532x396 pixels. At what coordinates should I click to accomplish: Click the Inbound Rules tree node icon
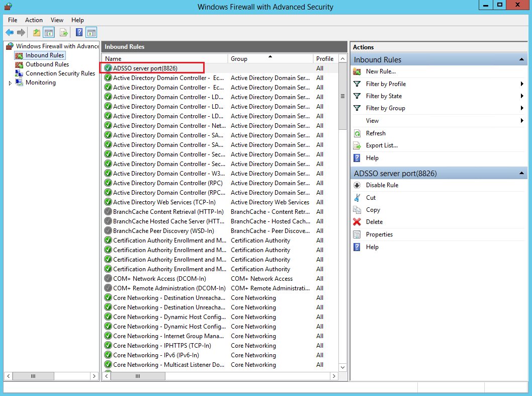tap(19, 55)
